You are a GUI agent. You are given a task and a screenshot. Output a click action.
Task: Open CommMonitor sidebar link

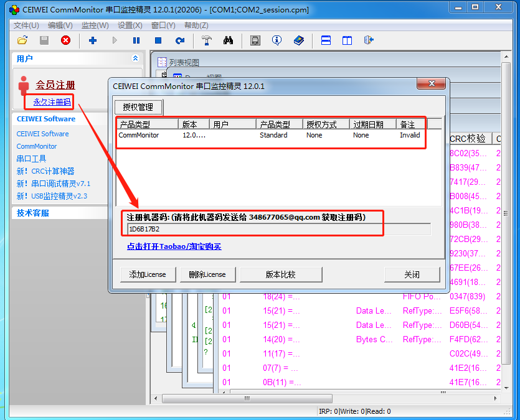pos(37,146)
